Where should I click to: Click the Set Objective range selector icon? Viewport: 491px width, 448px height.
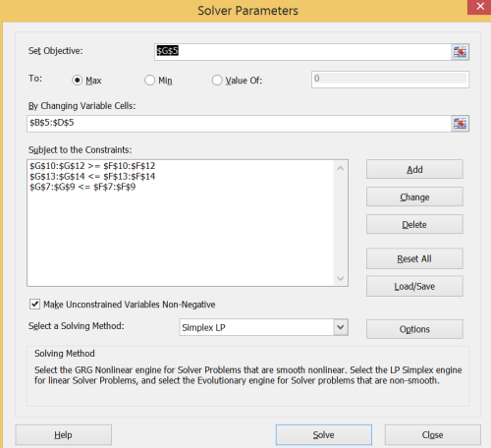460,52
